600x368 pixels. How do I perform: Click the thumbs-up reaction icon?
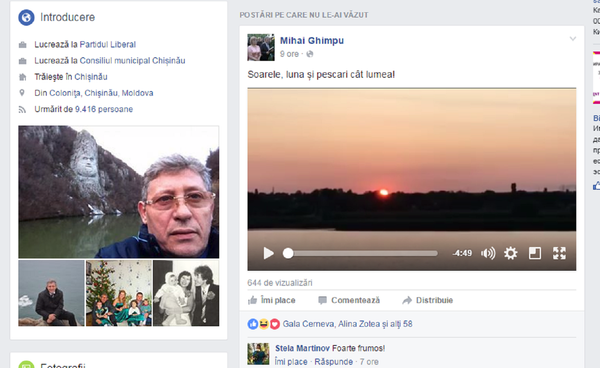[x=253, y=324]
